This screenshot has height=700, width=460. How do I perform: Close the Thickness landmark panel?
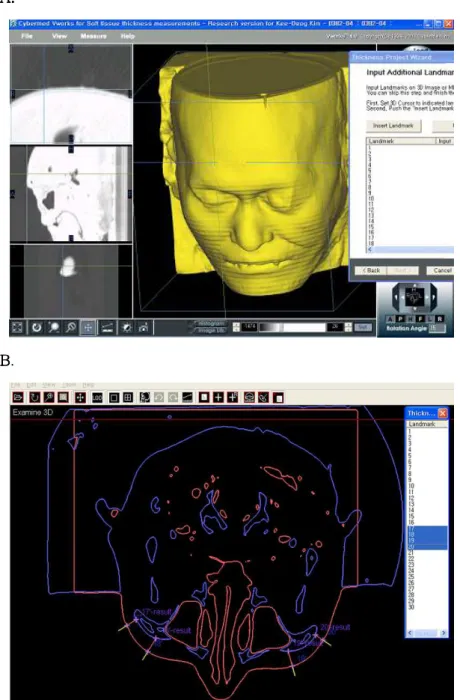[x=442, y=413]
